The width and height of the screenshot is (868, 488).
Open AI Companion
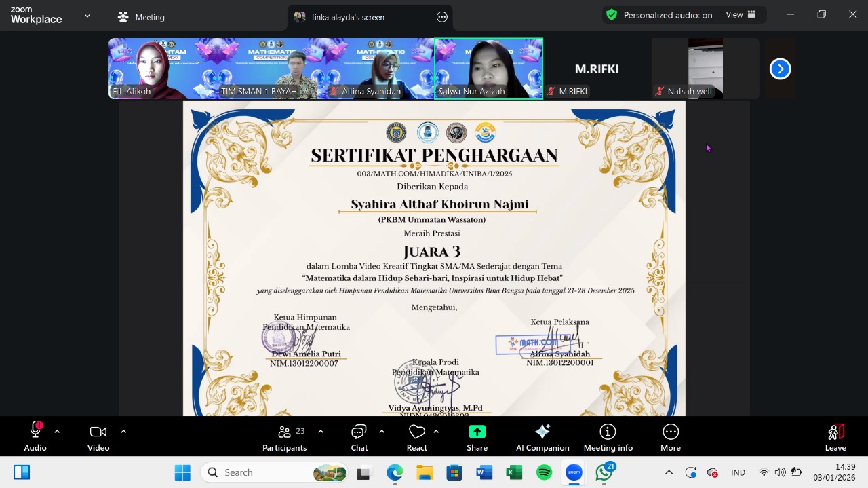542,437
